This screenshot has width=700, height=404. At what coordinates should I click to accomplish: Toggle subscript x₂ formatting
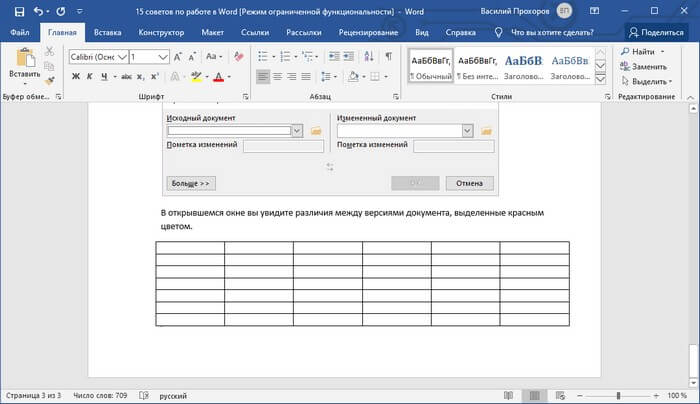tap(140, 77)
